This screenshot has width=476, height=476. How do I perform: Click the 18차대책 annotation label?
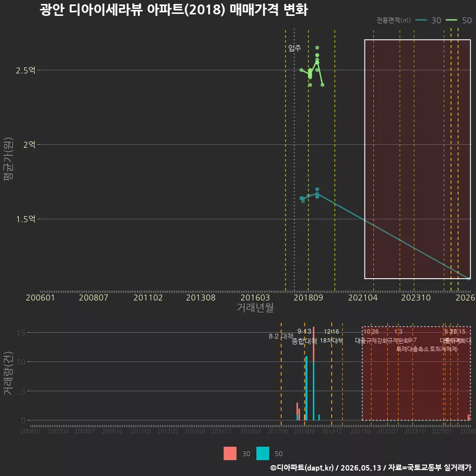(331, 341)
